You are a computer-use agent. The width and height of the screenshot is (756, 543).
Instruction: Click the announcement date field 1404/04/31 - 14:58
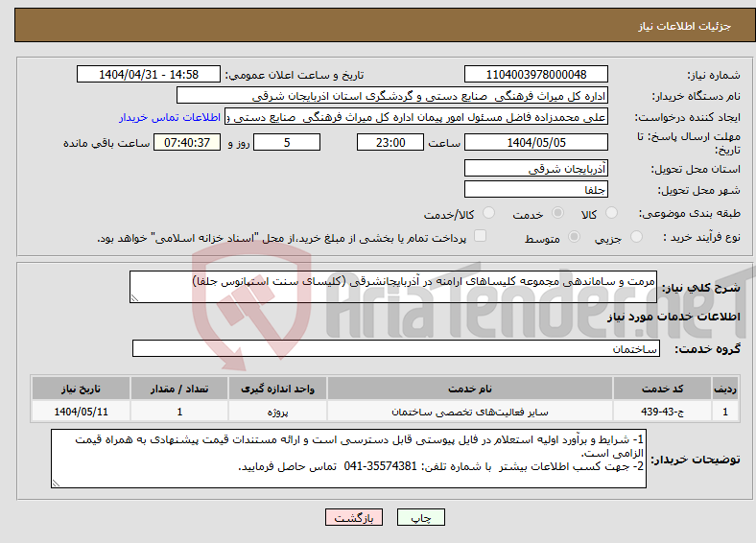coord(149,74)
